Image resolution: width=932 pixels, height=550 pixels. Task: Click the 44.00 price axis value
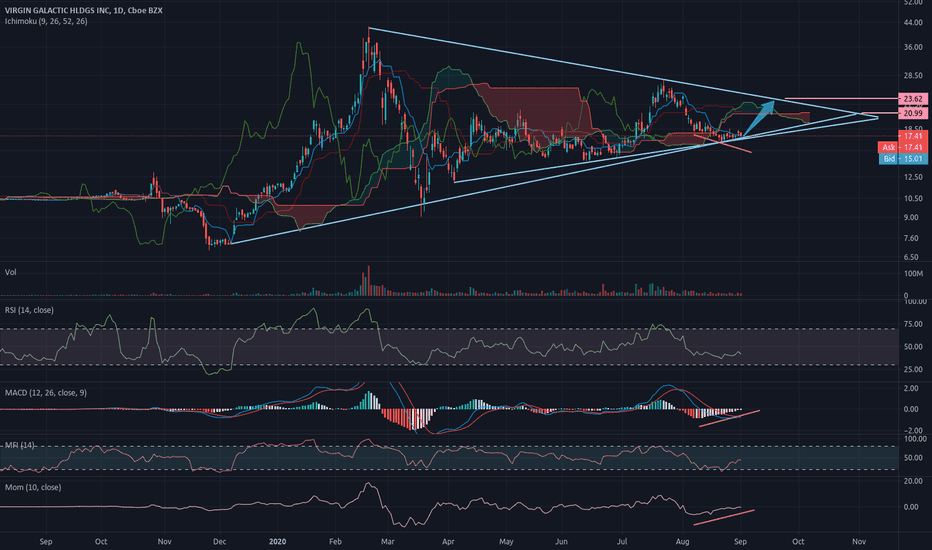click(x=913, y=23)
